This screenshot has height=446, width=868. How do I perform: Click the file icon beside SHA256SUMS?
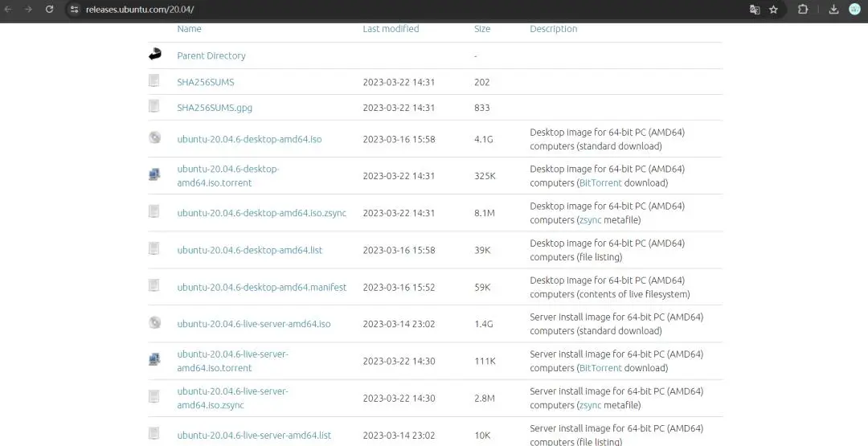tap(154, 80)
